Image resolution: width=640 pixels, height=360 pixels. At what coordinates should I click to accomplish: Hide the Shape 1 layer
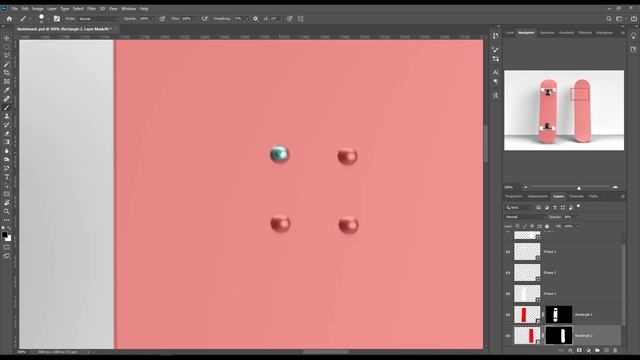click(x=508, y=293)
